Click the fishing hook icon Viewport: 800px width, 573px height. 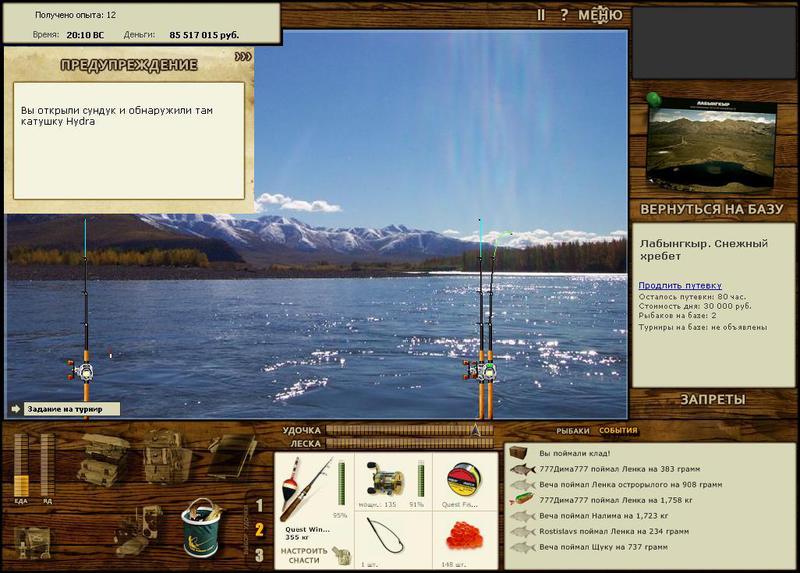click(x=386, y=536)
